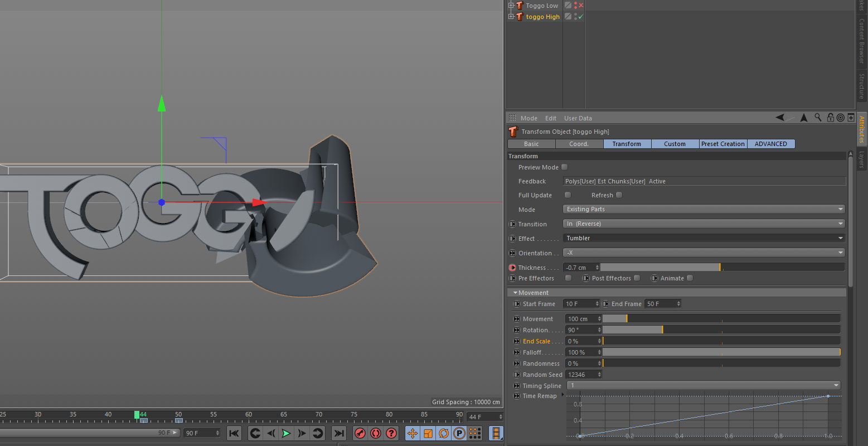Open the Effect dropdown showing Tumbler

coord(704,238)
